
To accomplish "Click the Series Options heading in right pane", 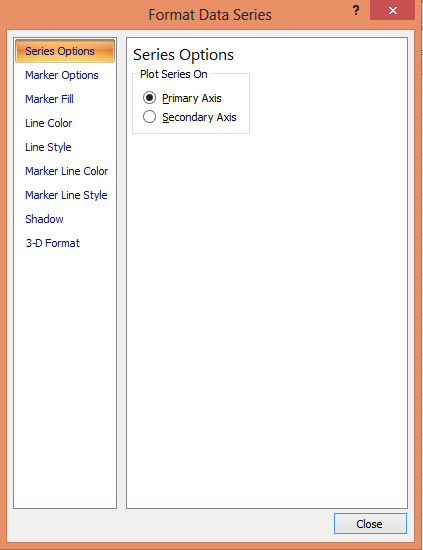I will click(183, 55).
